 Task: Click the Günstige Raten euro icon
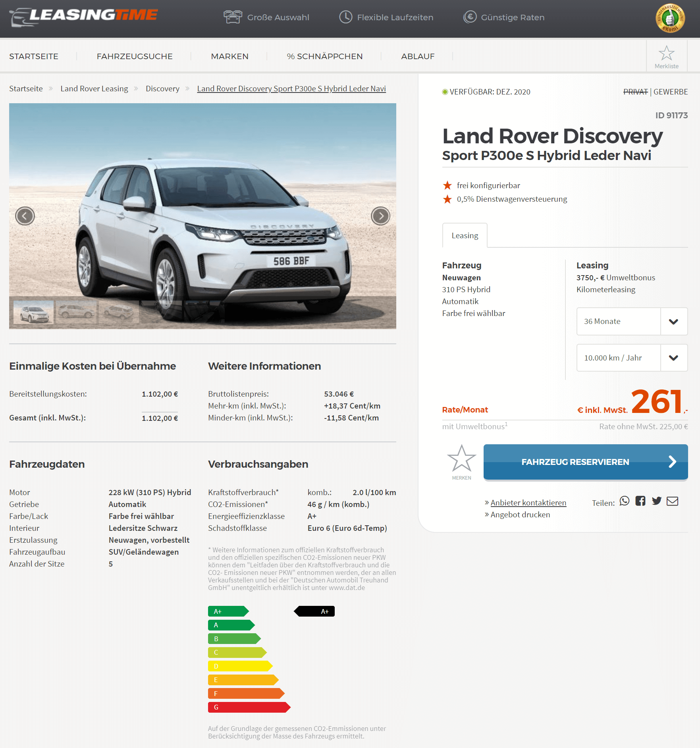pyautogui.click(x=470, y=17)
